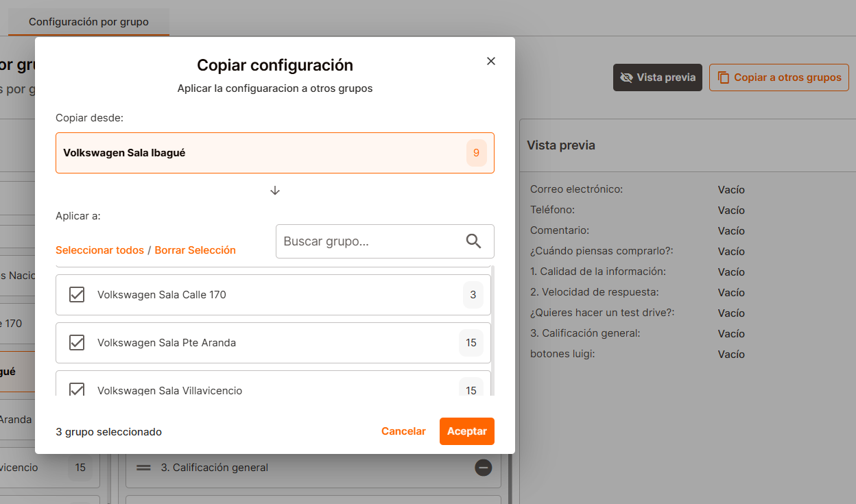The image size is (856, 504).
Task: Click the count badge 3 for Calle 170
Action: coord(473,295)
